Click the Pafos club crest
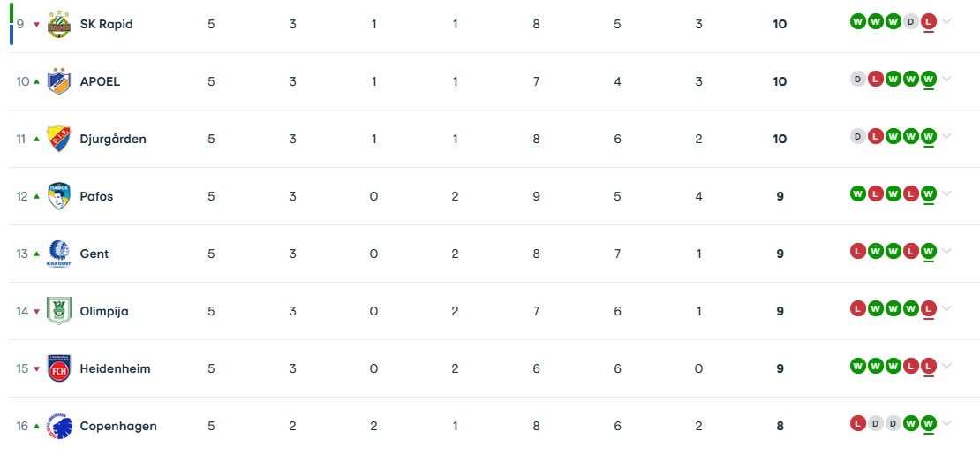The image size is (980, 455). [x=59, y=196]
